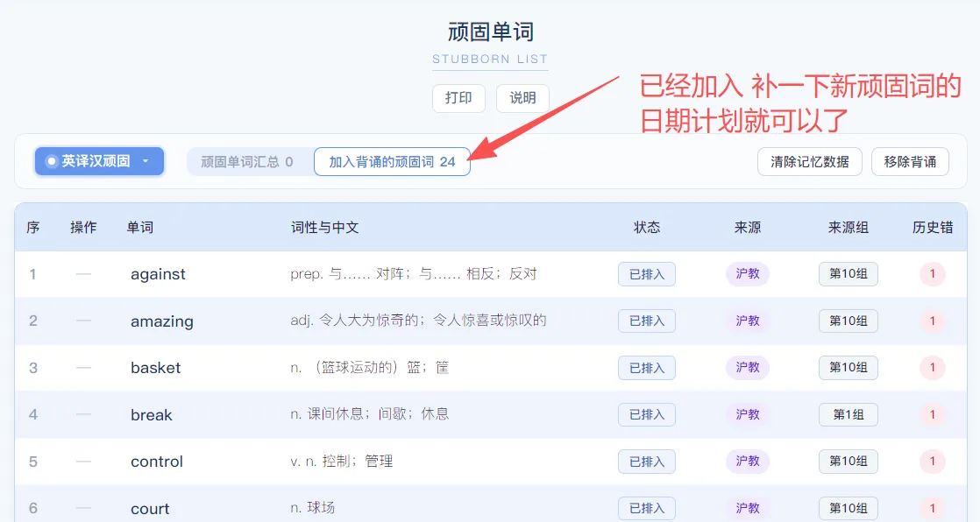Click 已排入 status in control row
Viewport: 980px width, 522px height.
pyautogui.click(x=647, y=462)
